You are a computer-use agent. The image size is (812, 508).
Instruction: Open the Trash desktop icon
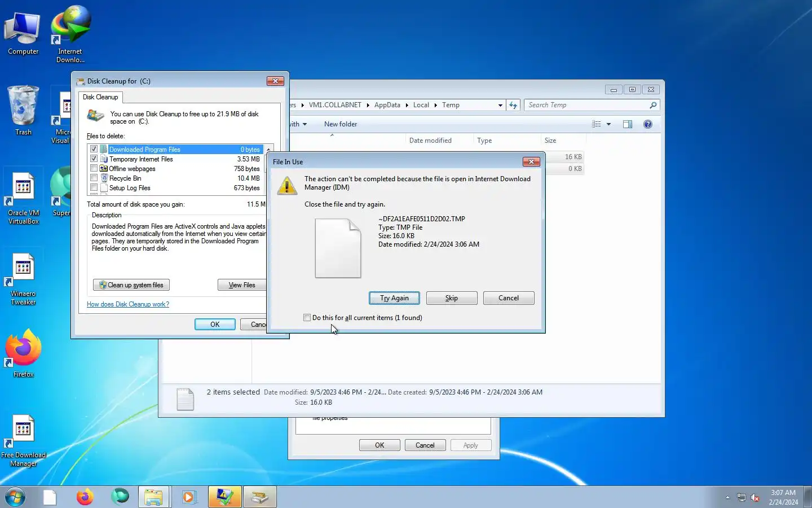point(23,111)
